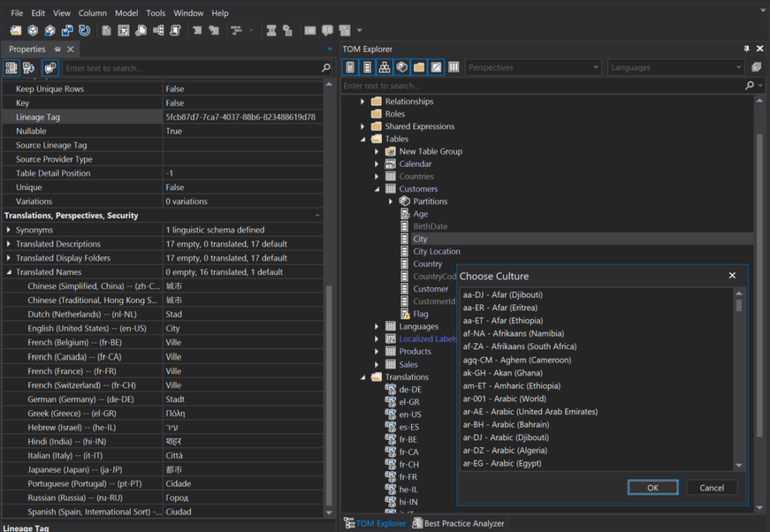Select City Location column in tree
Viewport: 770px width, 532px height.
click(437, 251)
